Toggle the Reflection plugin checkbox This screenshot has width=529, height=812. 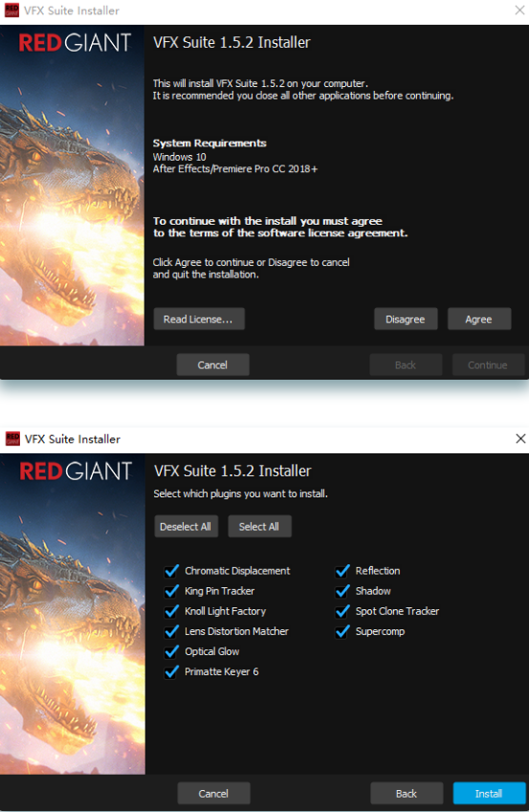point(342,571)
